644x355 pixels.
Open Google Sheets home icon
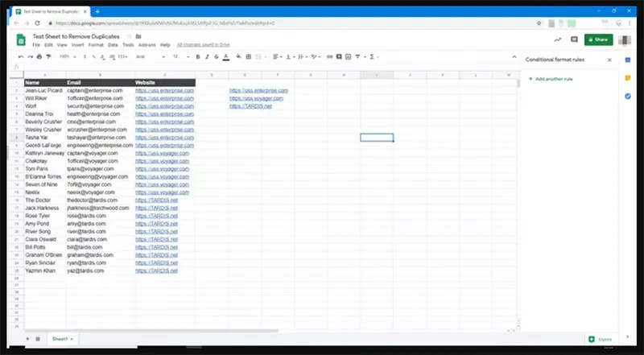pyautogui.click(x=21, y=40)
